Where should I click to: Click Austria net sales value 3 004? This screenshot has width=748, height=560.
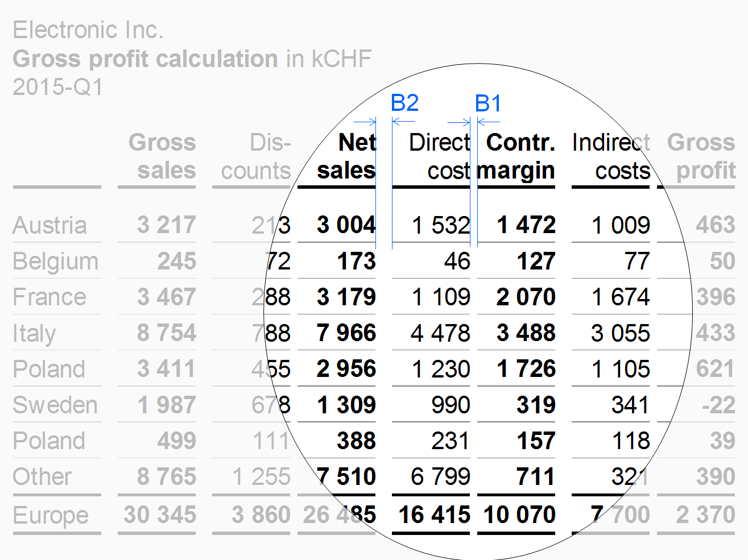pos(346,225)
